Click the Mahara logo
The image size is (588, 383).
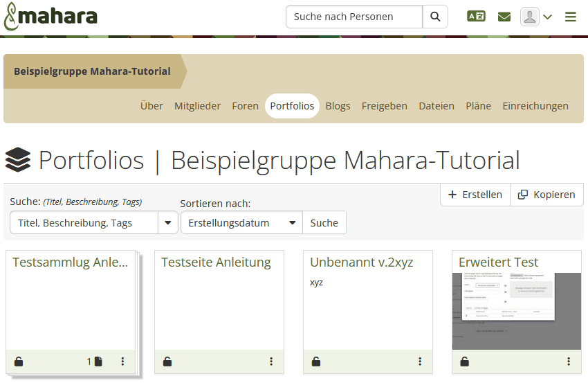point(50,17)
